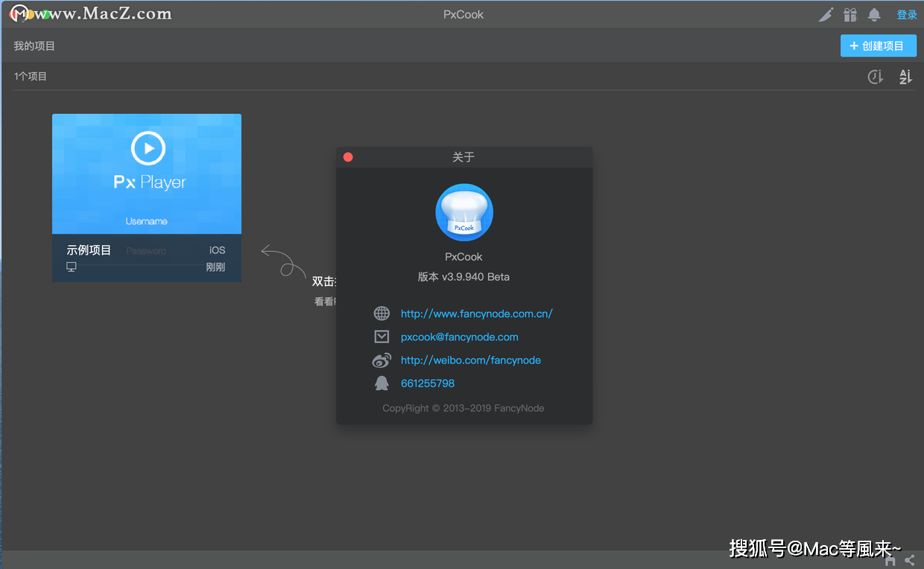Click the Px Player project thumbnail
924x569 pixels.
tap(146, 174)
